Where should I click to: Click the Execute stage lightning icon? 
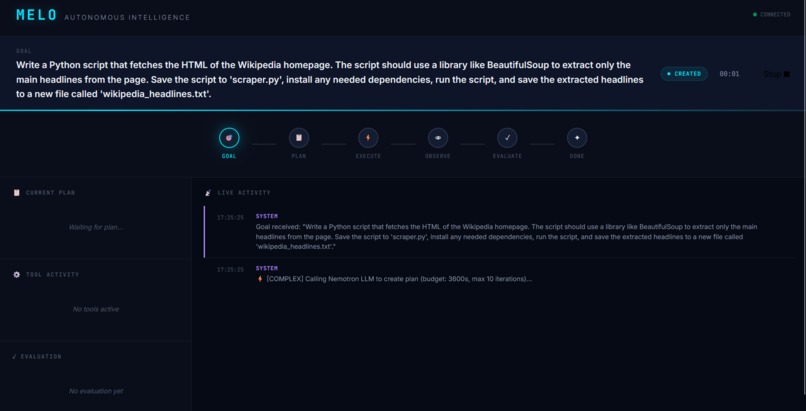click(368, 138)
